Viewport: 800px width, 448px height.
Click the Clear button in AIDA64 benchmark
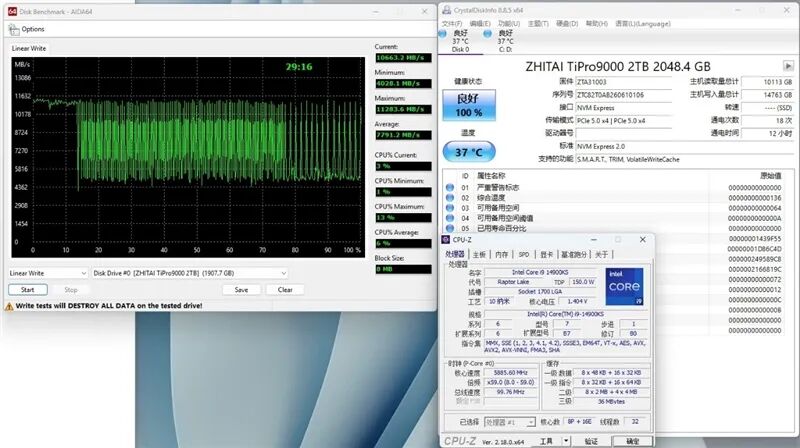coord(285,290)
